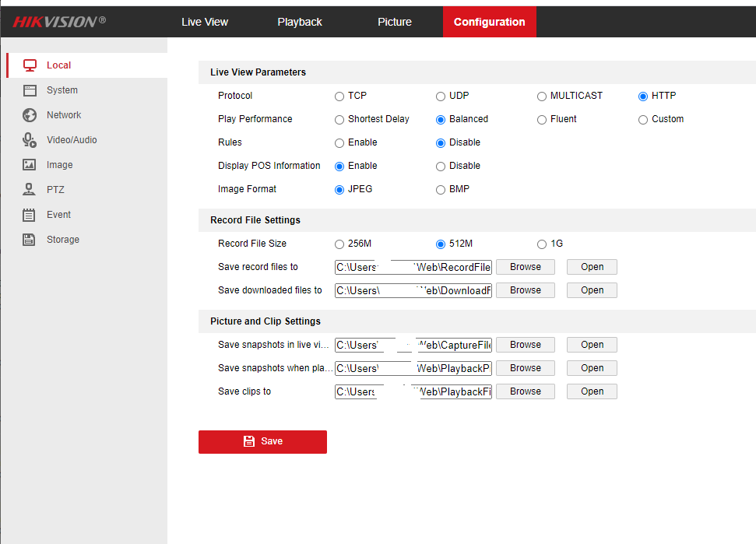This screenshot has height=544, width=756.
Task: Select 1G record file size
Action: pyautogui.click(x=542, y=244)
